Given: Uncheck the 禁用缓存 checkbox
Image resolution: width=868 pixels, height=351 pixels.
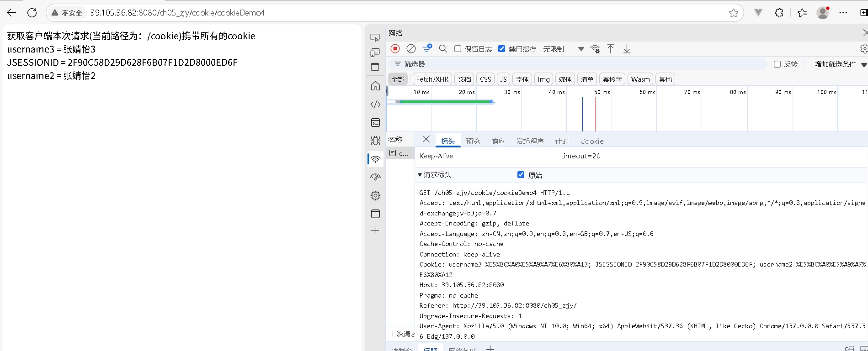Looking at the screenshot, I should [x=501, y=49].
